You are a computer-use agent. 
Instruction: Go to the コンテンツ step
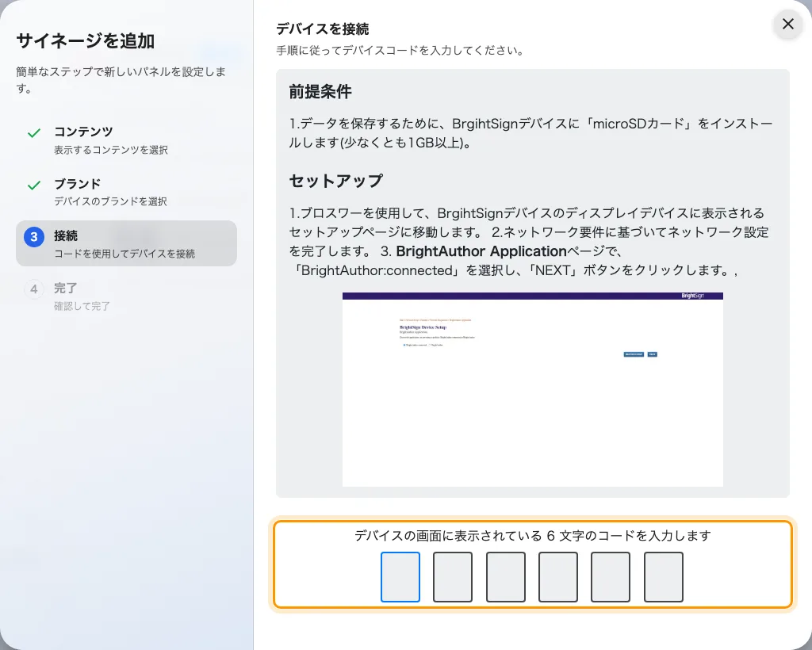coord(126,140)
